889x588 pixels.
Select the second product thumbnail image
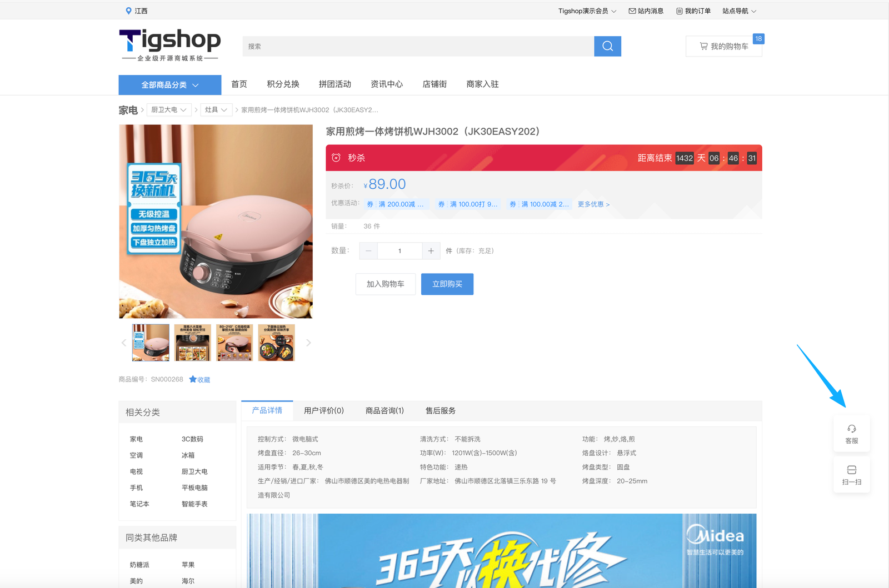click(x=192, y=343)
